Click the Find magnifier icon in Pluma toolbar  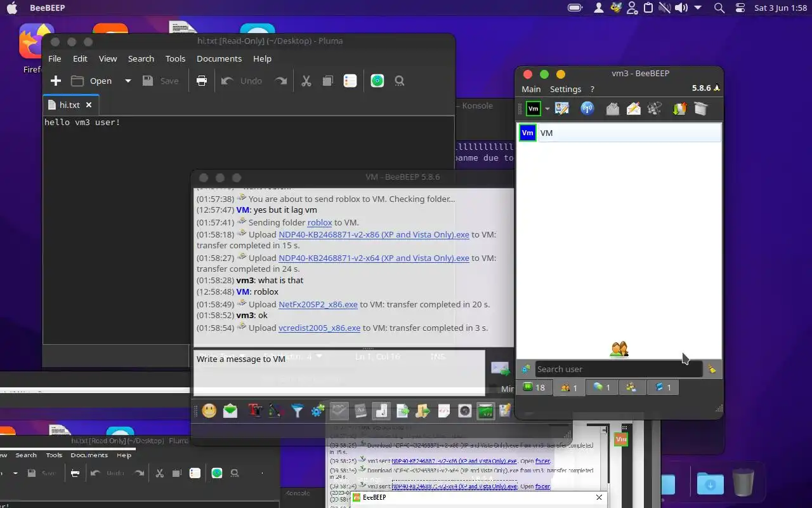(399, 81)
